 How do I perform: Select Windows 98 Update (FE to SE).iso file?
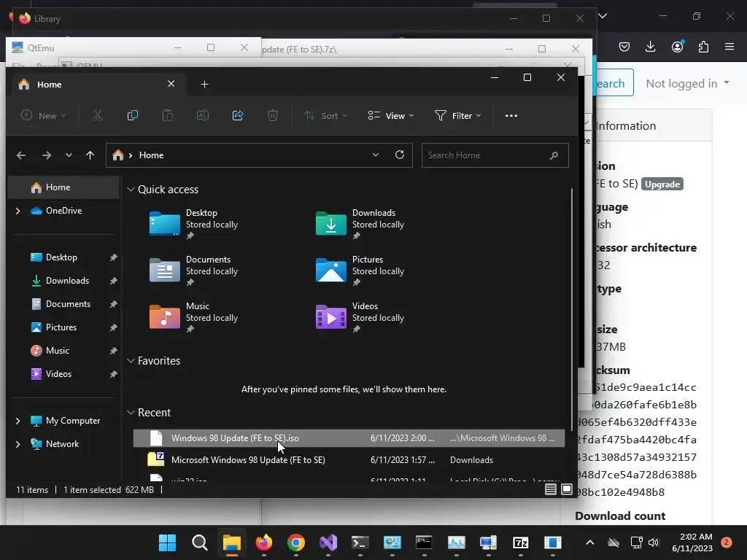pos(349,438)
